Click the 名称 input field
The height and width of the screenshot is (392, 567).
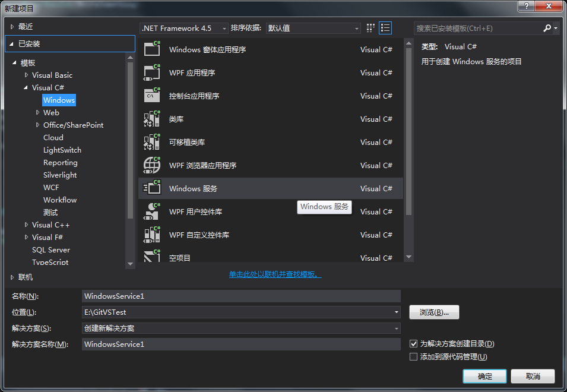point(241,296)
